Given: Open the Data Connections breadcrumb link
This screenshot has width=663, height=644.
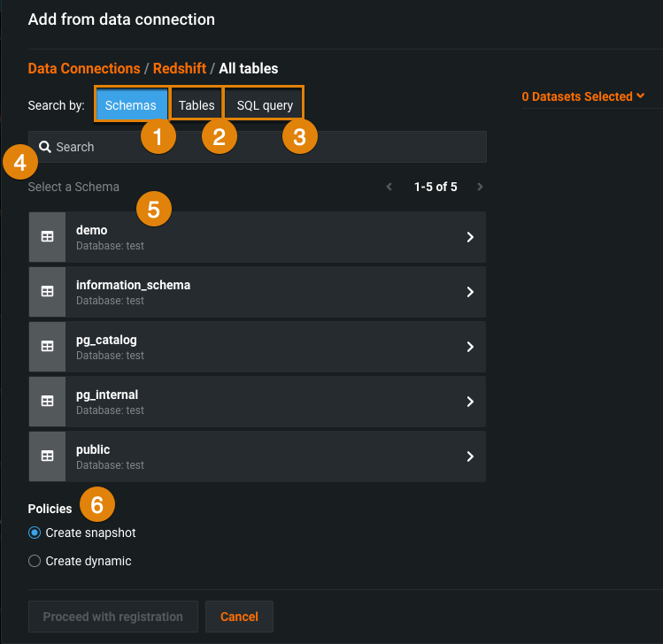Looking at the screenshot, I should (x=84, y=68).
